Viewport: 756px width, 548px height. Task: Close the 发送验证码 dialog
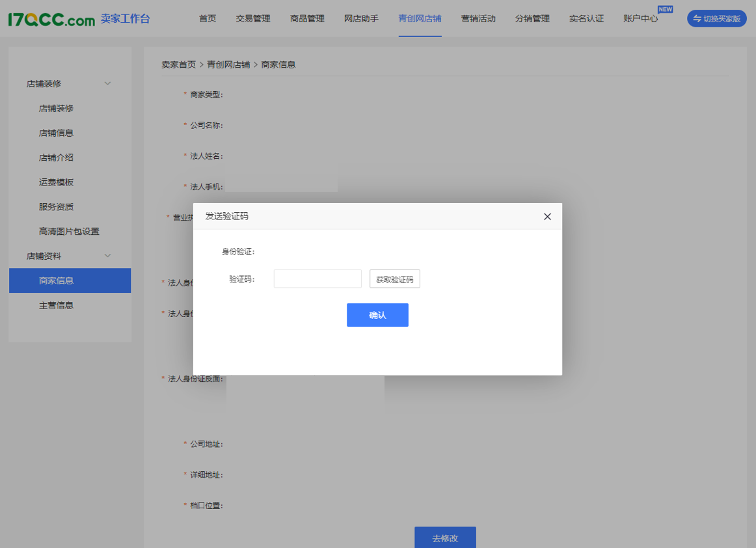tap(547, 217)
